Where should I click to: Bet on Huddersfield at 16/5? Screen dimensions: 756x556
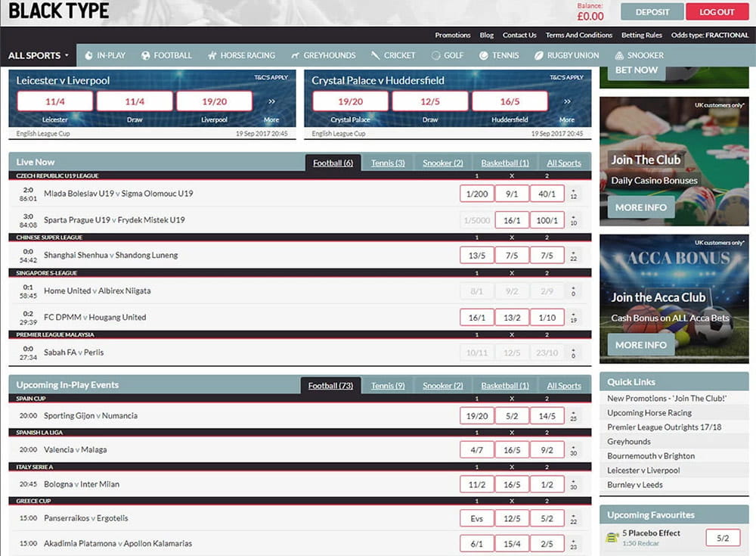pos(510,101)
